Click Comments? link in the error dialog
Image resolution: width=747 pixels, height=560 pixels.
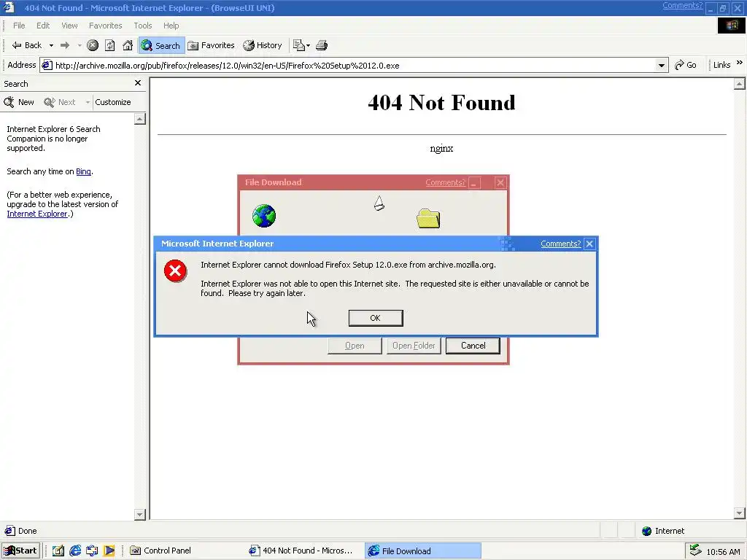tap(561, 244)
